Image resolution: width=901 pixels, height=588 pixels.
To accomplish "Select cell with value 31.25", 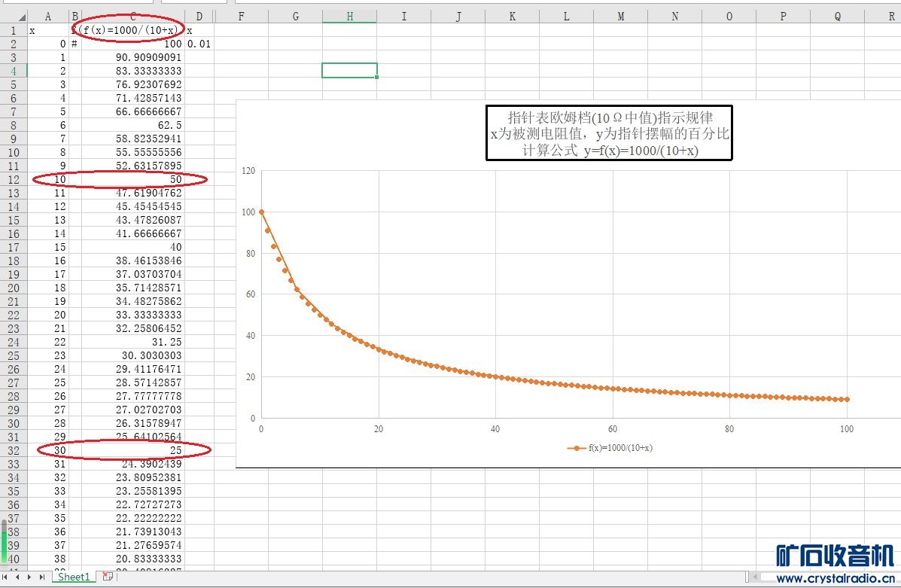I will point(132,342).
